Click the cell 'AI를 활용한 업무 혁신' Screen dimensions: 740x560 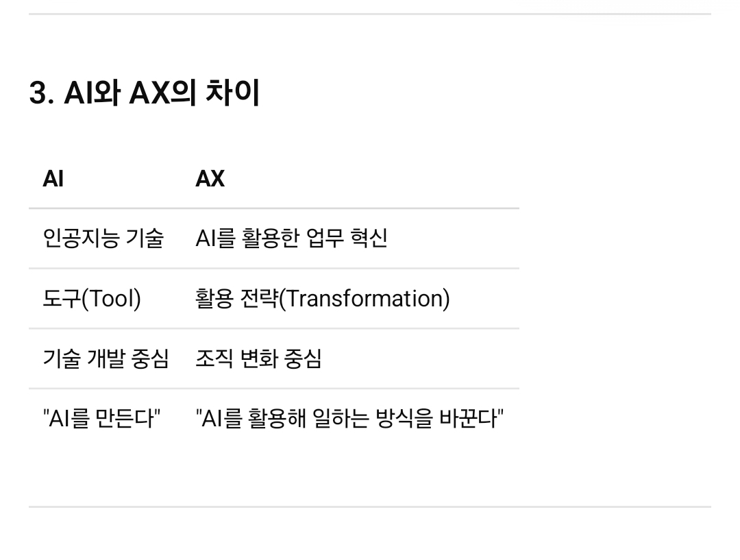coord(292,238)
